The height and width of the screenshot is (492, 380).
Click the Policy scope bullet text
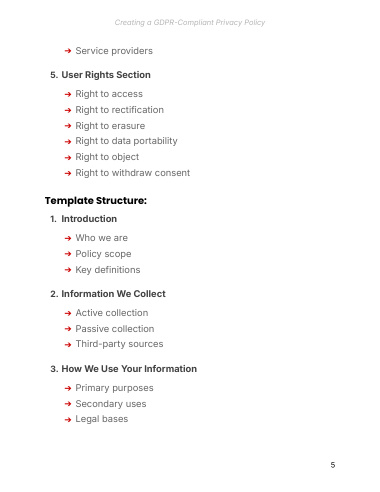[x=103, y=254]
